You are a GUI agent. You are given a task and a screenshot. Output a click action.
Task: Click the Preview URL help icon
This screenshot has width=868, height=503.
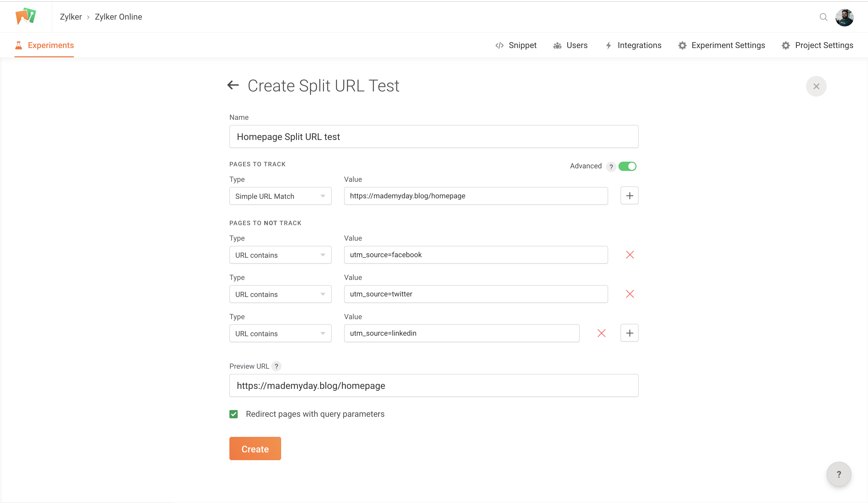(276, 366)
